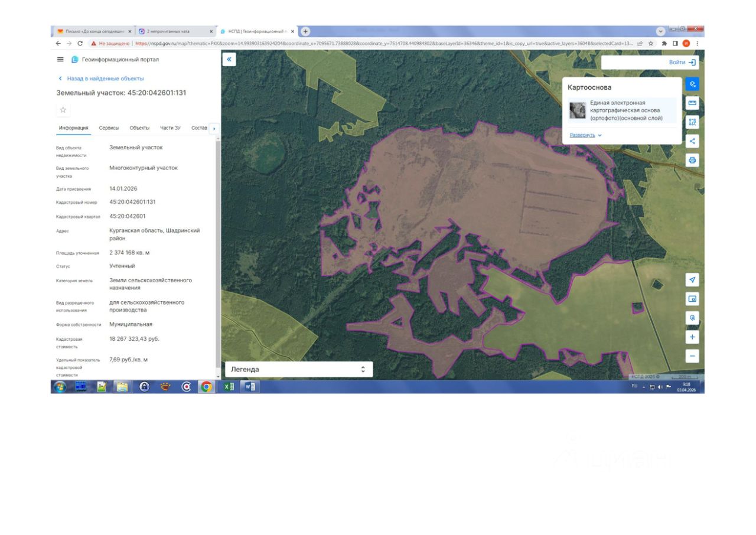756x535 pixels.
Task: Open the browser extensions puzzle icon
Action: coord(664,44)
